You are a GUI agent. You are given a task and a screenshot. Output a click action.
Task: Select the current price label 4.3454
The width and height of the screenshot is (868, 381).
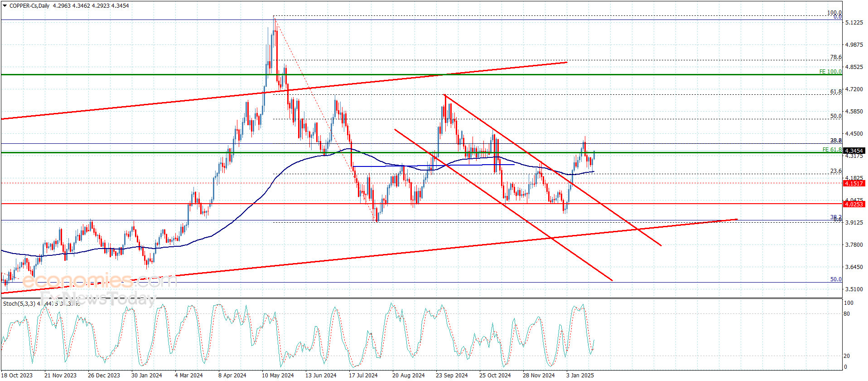(854, 151)
